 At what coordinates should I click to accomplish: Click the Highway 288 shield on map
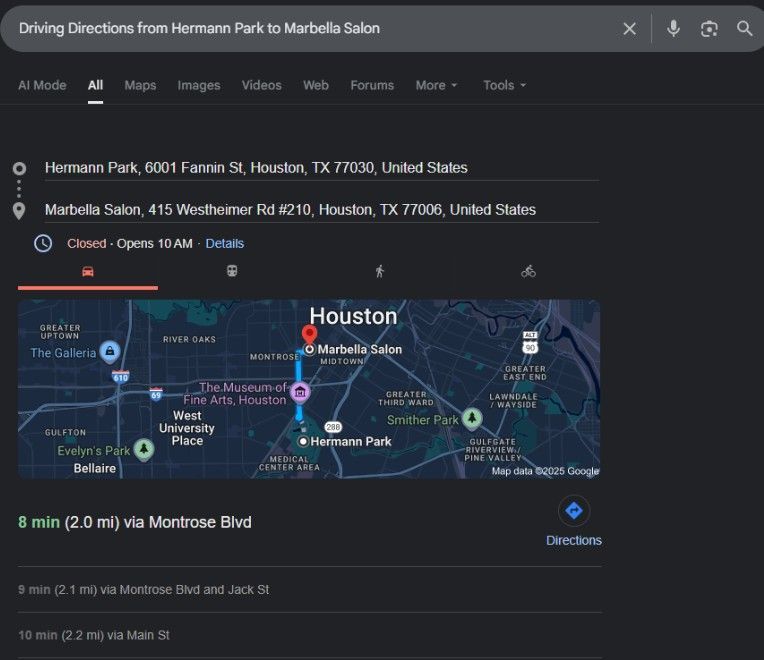(x=333, y=427)
